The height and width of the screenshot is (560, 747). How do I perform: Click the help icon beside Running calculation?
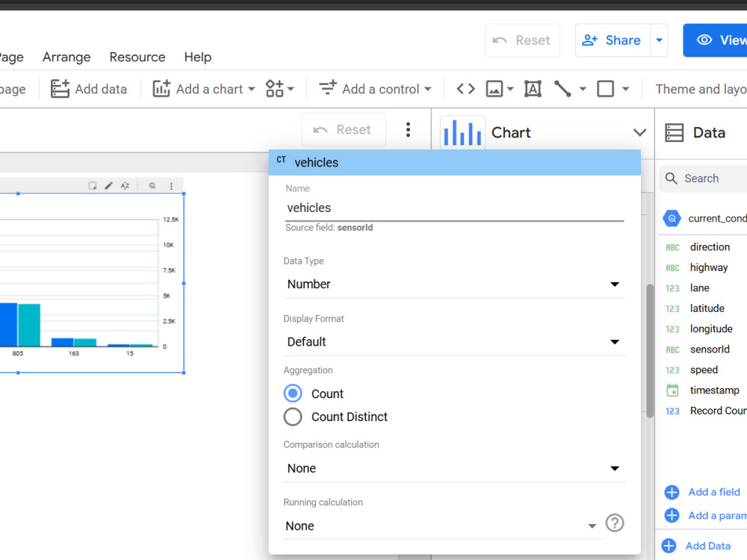click(614, 523)
